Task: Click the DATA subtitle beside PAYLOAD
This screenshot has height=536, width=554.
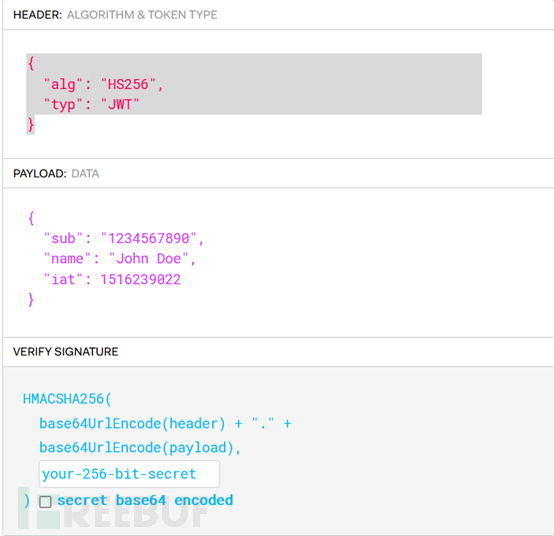Action: 85,173
